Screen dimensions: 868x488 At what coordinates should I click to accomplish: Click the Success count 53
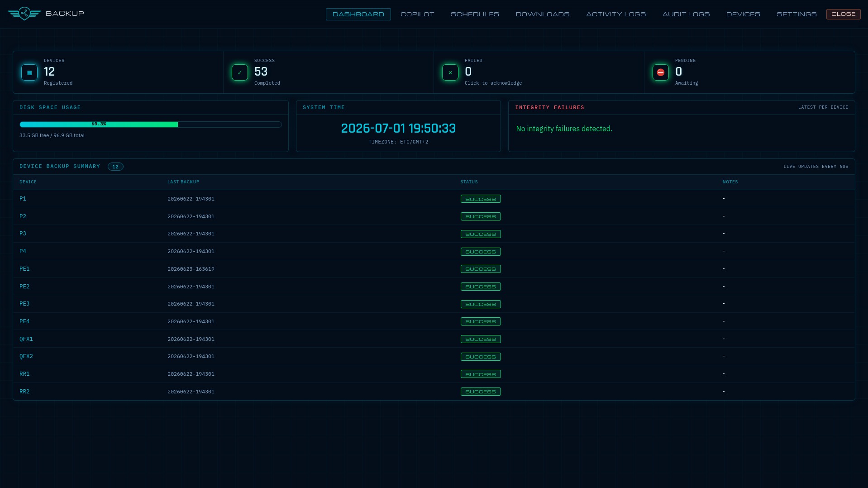coord(261,72)
